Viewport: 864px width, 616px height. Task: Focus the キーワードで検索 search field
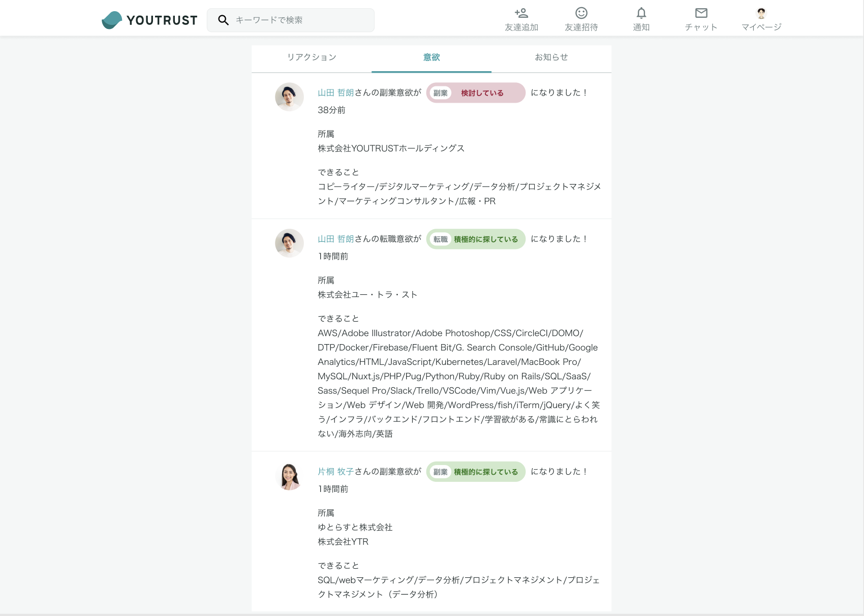pyautogui.click(x=300, y=20)
